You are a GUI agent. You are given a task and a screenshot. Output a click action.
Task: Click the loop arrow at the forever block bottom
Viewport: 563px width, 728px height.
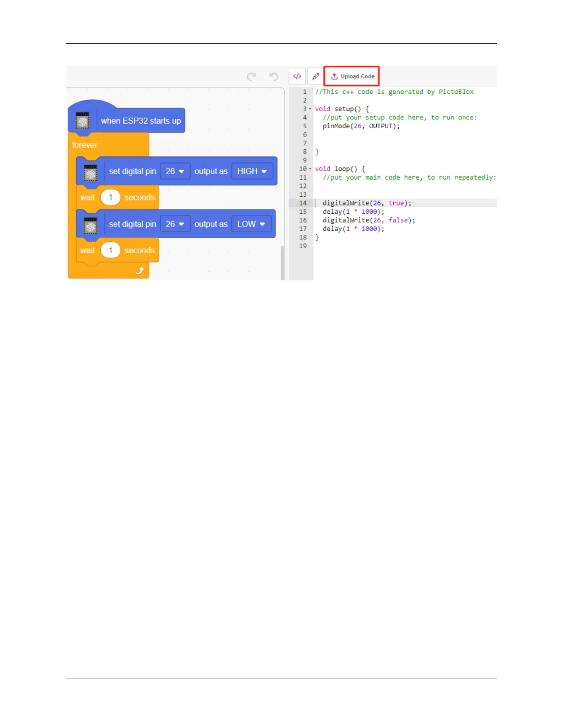(x=140, y=270)
